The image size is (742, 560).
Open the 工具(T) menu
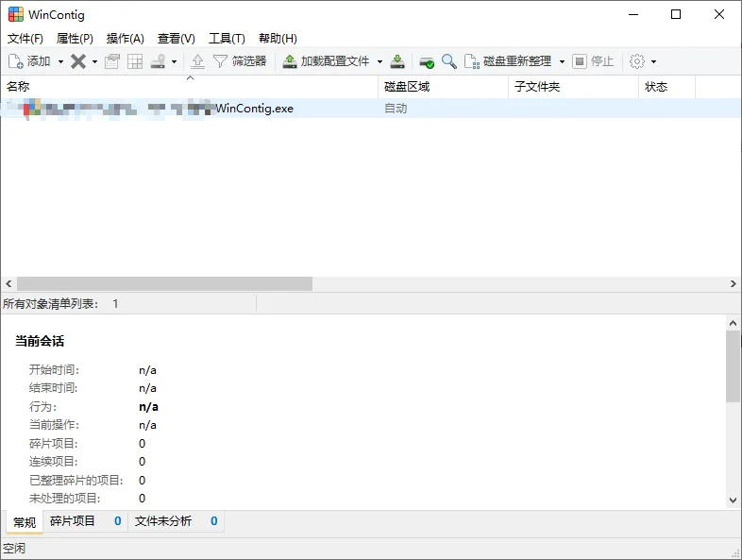tap(227, 39)
